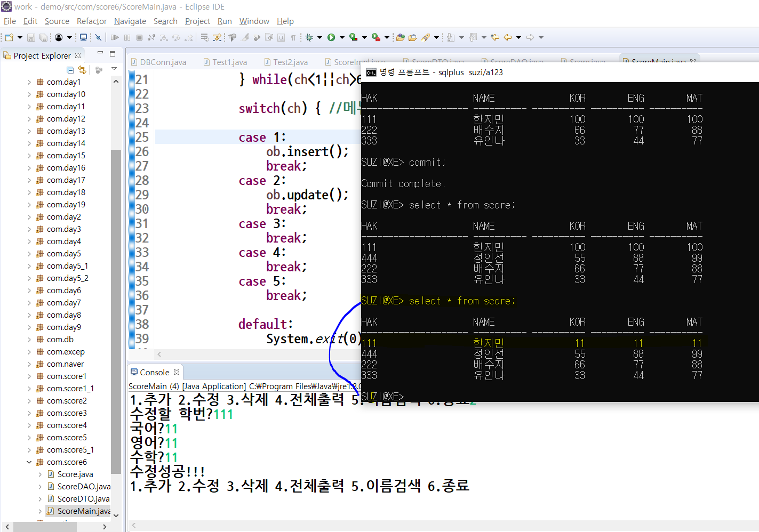759x532 pixels.
Task: Click the New file wizard icon
Action: 9,37
